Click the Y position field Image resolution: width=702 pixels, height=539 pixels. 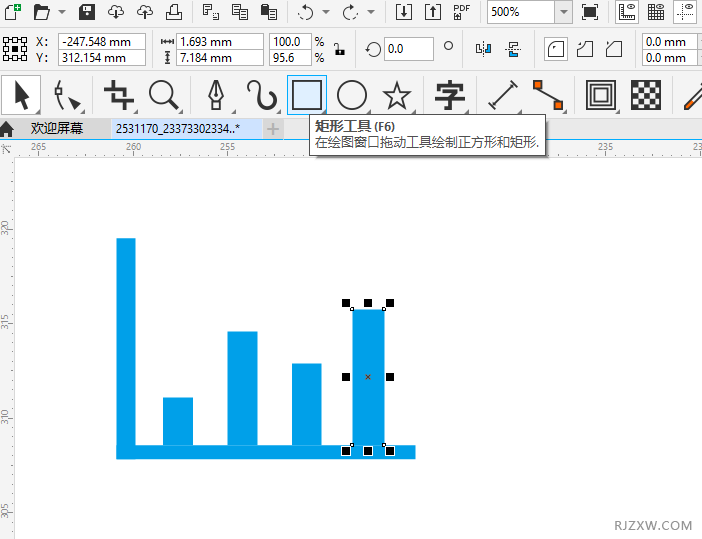click(x=102, y=58)
